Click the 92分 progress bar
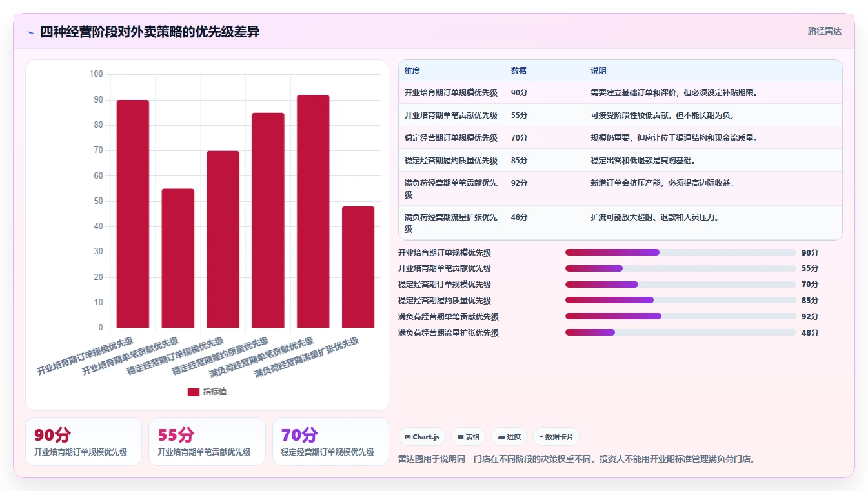Viewport: 868px width, 491px height. 681,316
